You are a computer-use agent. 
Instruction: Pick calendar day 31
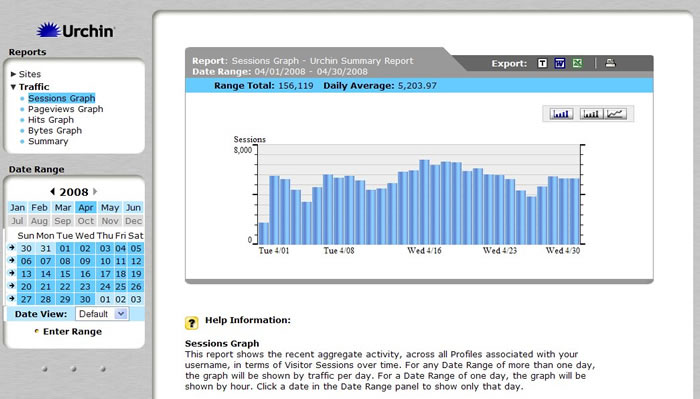[46, 249]
